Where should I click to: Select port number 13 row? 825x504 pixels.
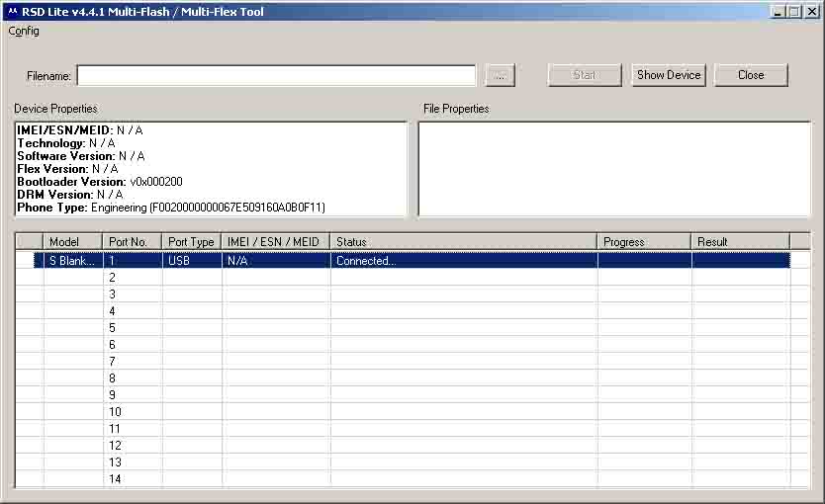tap(412, 462)
